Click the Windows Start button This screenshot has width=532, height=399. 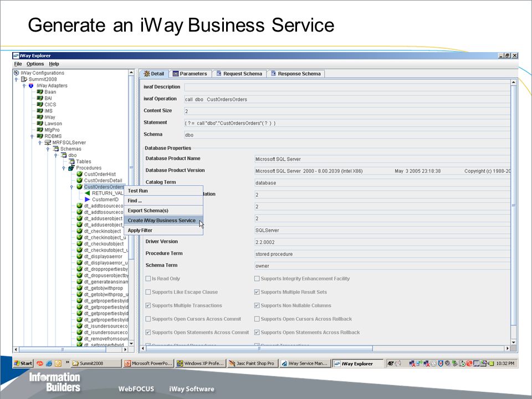(x=23, y=364)
